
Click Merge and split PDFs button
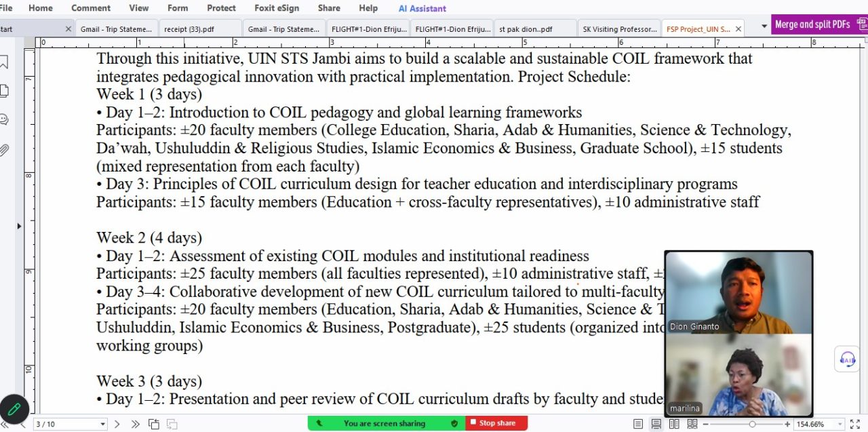819,24
